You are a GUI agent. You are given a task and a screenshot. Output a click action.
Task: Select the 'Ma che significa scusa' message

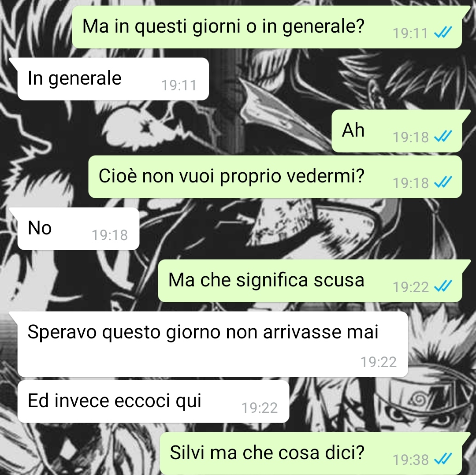tap(310, 281)
